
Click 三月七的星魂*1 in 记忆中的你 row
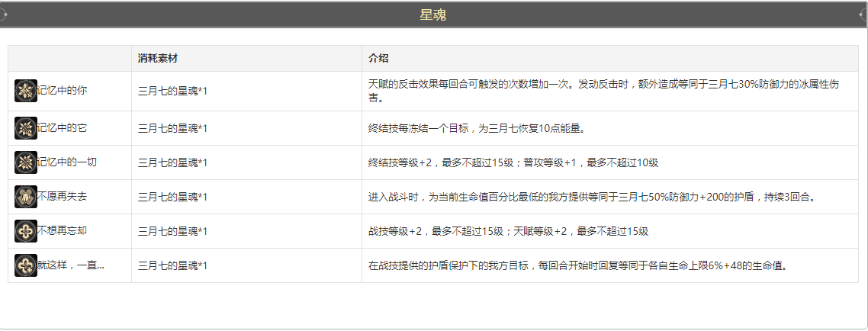(x=172, y=92)
